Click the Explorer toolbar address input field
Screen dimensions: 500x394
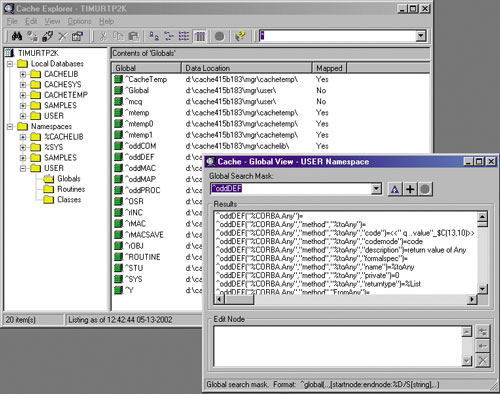338,36
